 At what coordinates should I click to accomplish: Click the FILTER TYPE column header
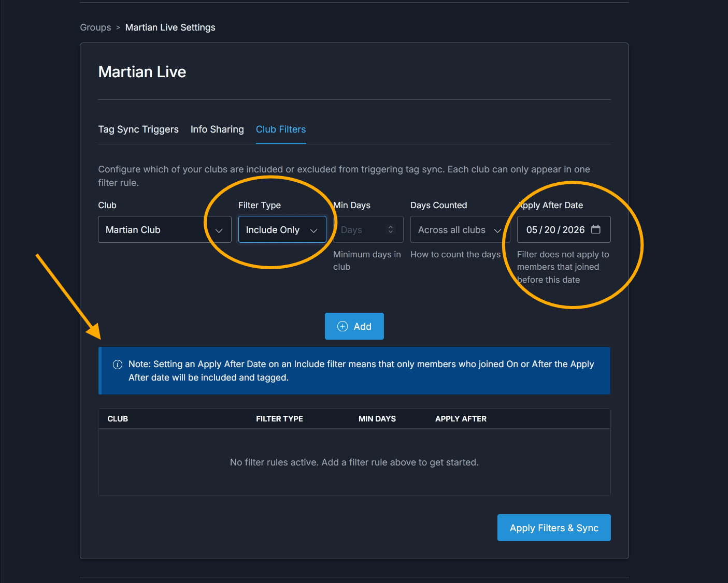279,419
